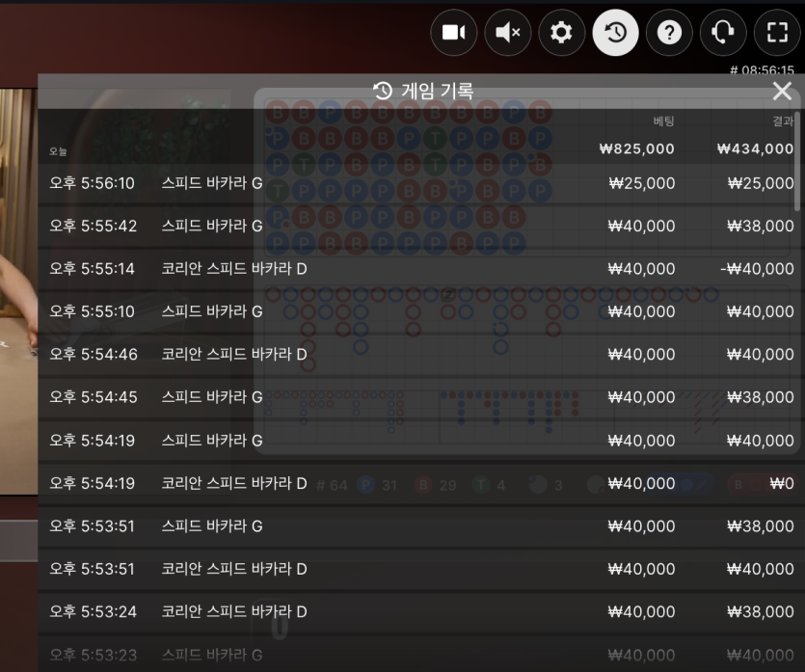The height and width of the screenshot is (672, 805).
Task: Select the 5:53:24 코리안 스피드 바카라 D entry
Action: click(x=416, y=611)
